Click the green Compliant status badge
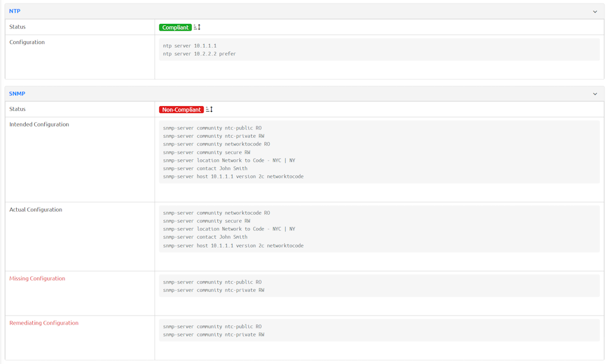This screenshot has height=364, width=611. (175, 27)
